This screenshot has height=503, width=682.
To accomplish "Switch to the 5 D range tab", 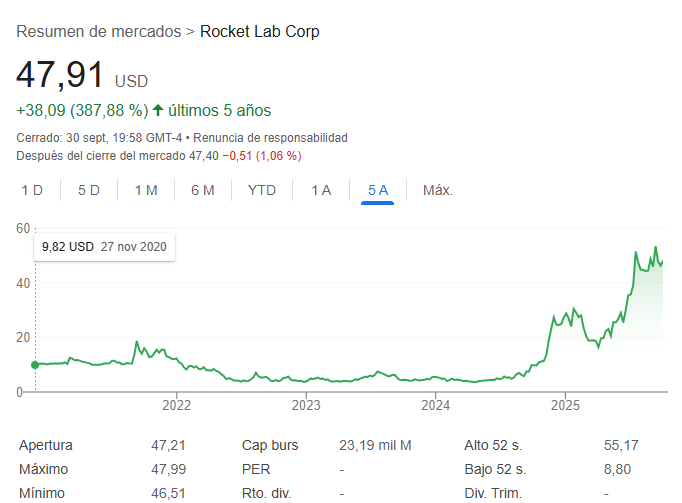I will (x=89, y=190).
